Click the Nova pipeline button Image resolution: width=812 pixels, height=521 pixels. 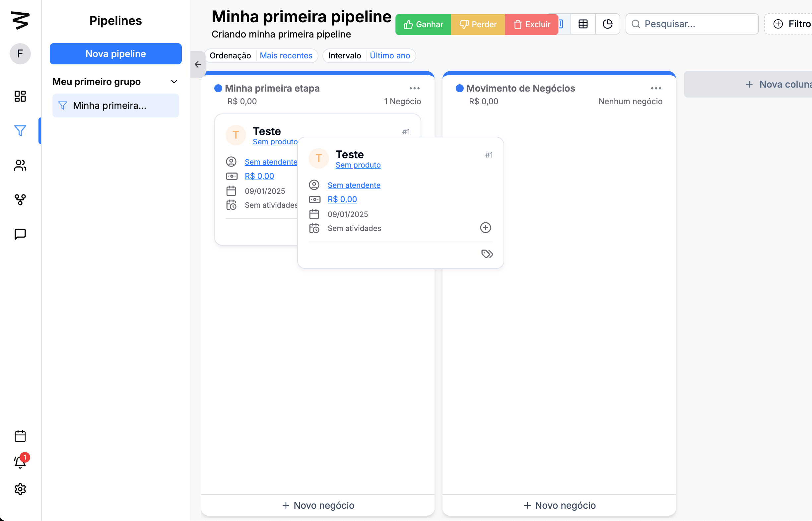tap(116, 54)
